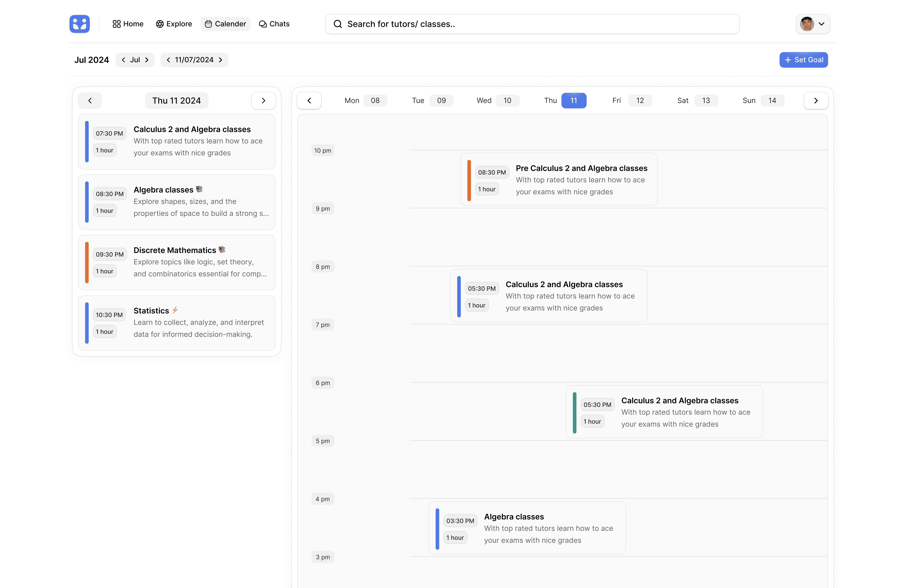The image size is (906, 588).
Task: Click the 4 pm time label
Action: click(x=323, y=499)
